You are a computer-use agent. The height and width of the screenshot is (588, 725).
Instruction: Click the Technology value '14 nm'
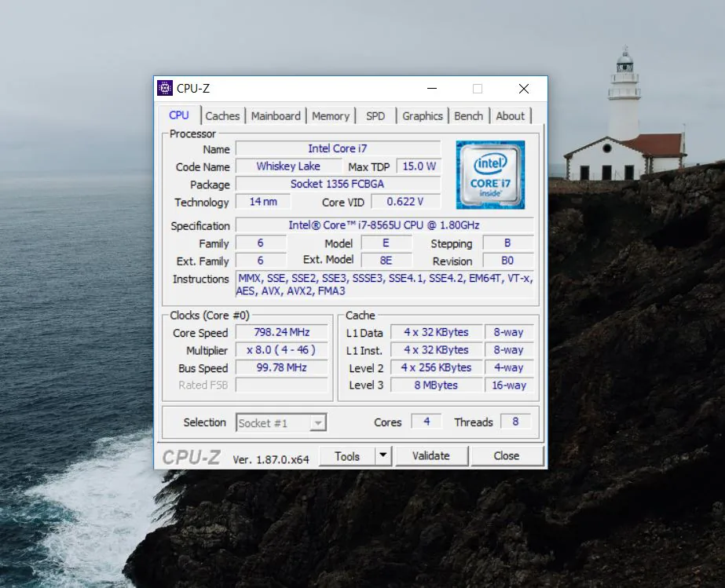point(263,202)
